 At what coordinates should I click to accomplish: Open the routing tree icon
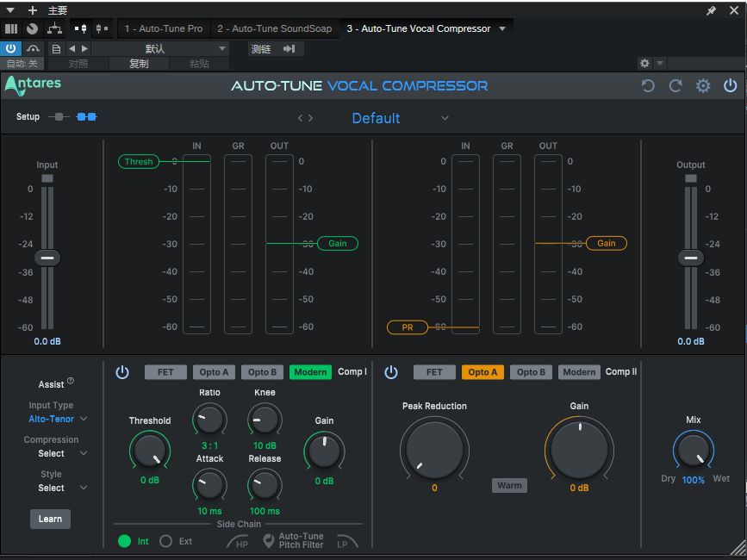55,28
